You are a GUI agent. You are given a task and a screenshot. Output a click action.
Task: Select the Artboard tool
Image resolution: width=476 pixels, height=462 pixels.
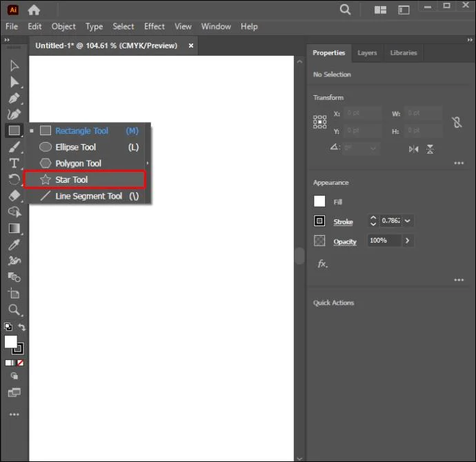[14, 293]
